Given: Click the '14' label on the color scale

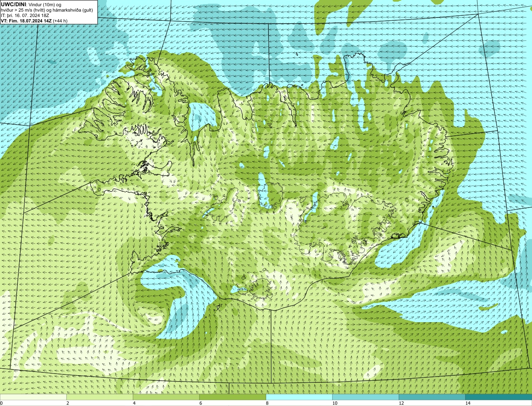Looking at the screenshot, I should (468, 403).
